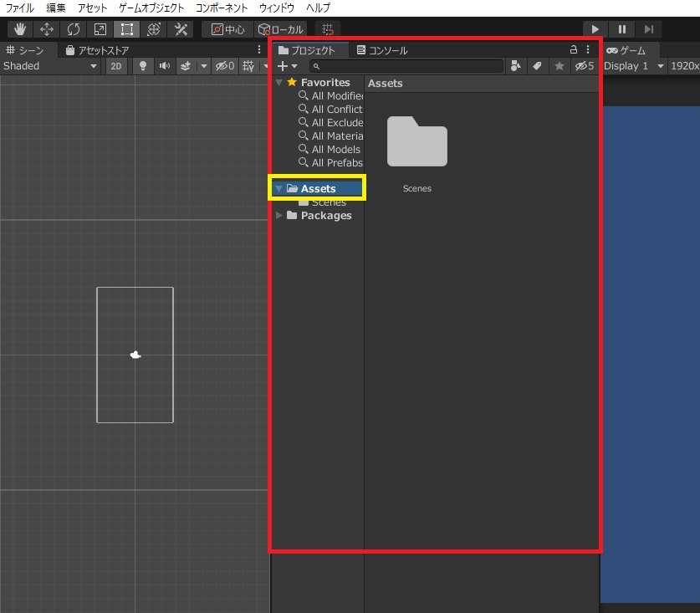This screenshot has width=700, height=613.
Task: Select the Rotate tool
Action: [74, 29]
